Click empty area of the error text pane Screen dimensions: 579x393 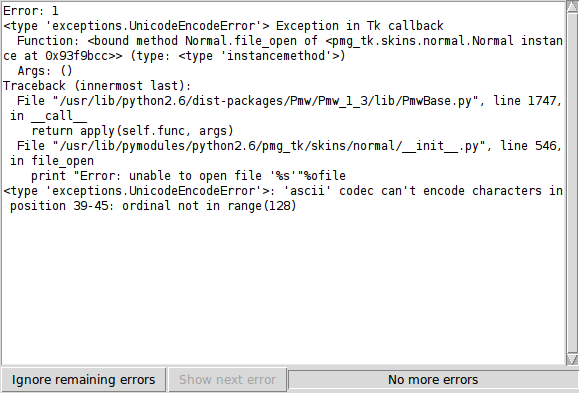click(x=284, y=288)
